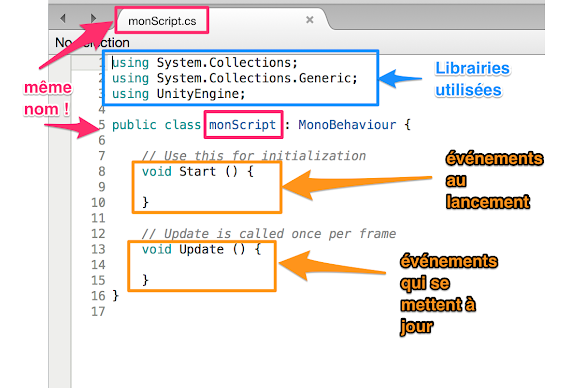This screenshot has width=572, height=388.
Task: Click MonoBehaviour in class declaration
Action: point(347,125)
